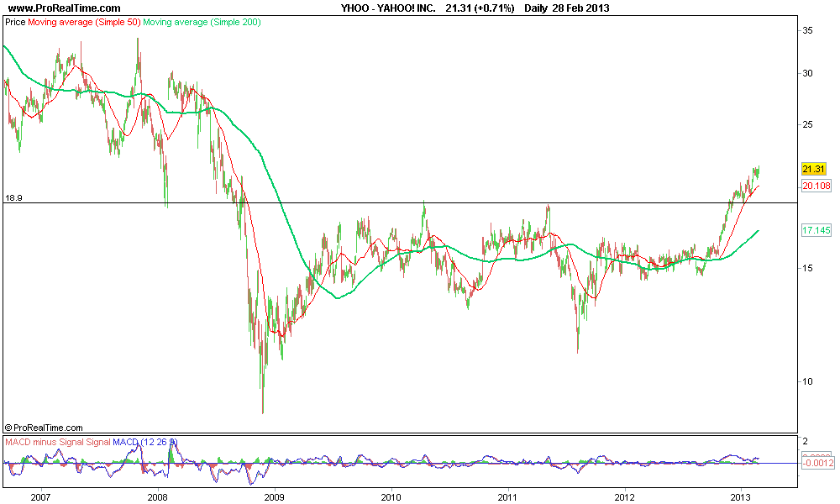Click the ProRealTime.com copyright text

coord(44,428)
